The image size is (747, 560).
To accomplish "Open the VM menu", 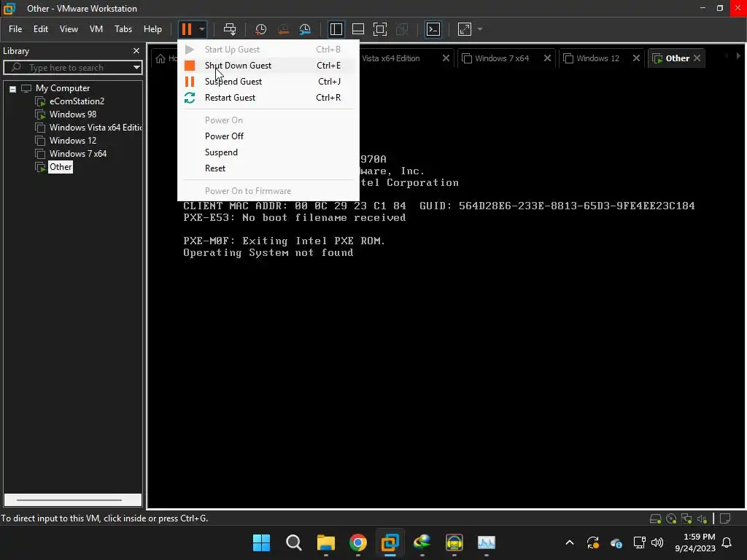I will [x=96, y=29].
